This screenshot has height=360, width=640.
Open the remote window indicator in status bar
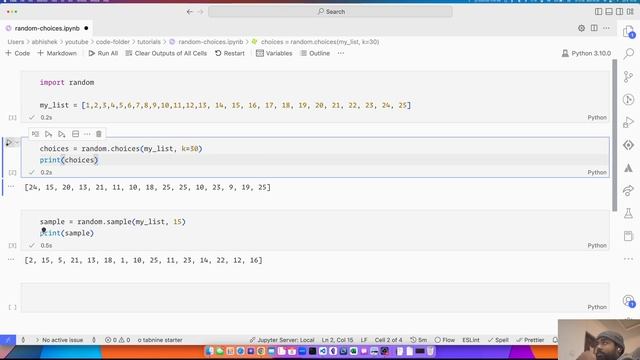[8, 340]
